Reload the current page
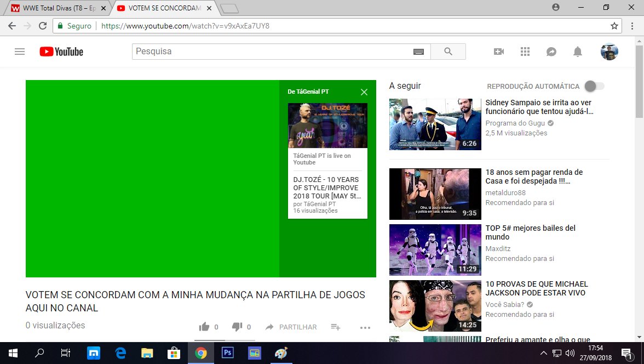Image resolution: width=644 pixels, height=364 pixels. click(43, 26)
